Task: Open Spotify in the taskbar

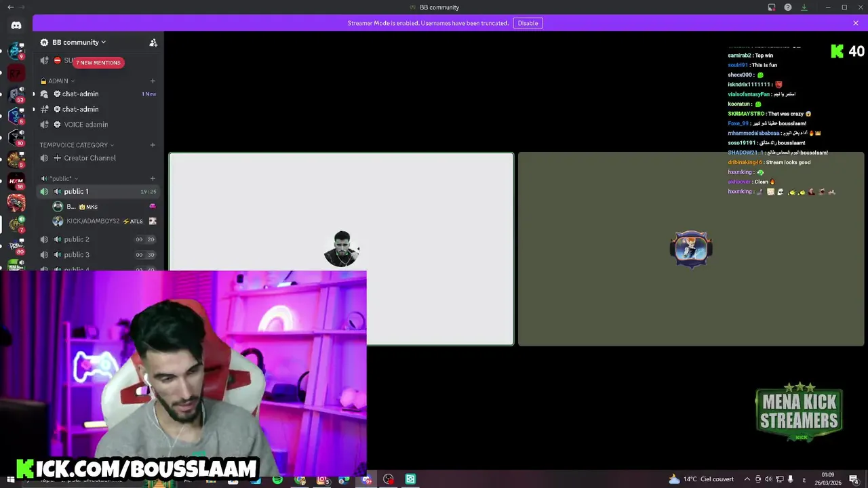Action: (277, 479)
